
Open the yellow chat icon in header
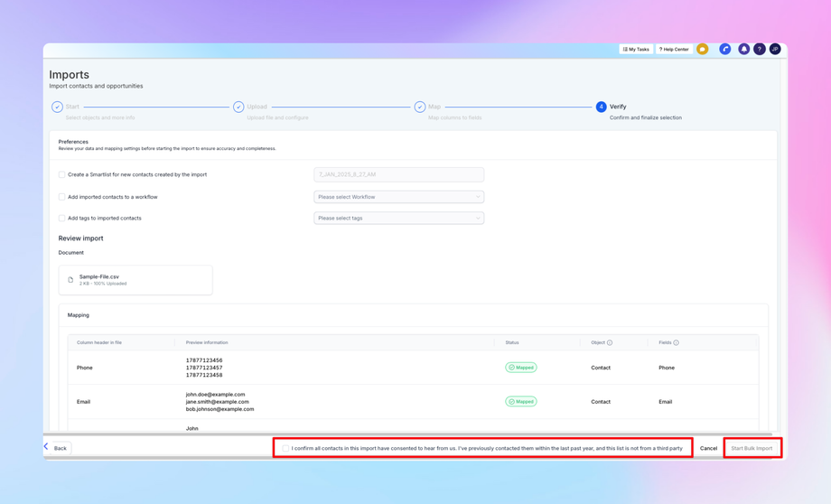[702, 50]
